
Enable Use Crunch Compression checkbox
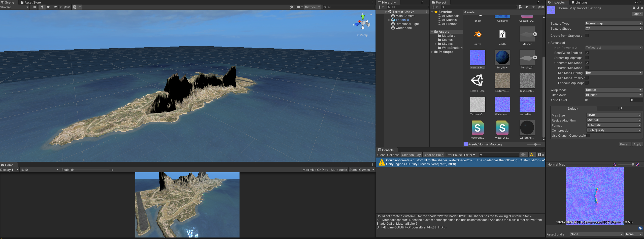tap(588, 135)
